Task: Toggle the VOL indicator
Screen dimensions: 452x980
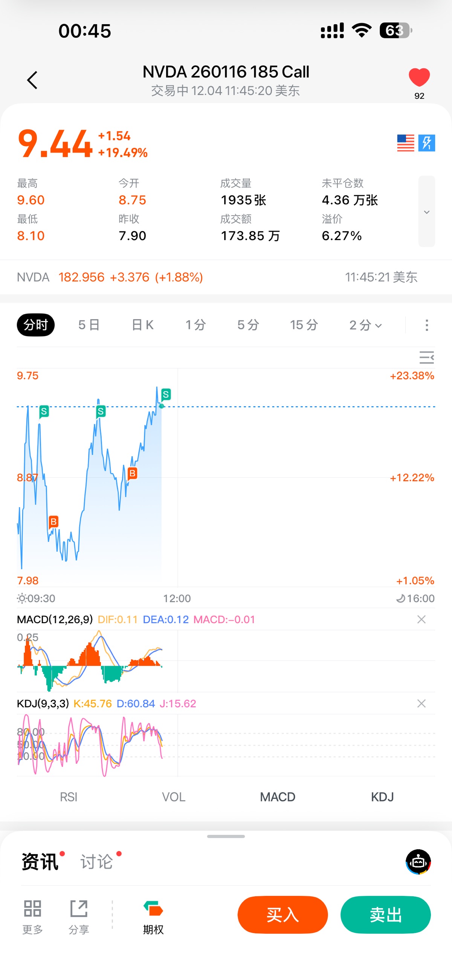Action: click(x=174, y=797)
